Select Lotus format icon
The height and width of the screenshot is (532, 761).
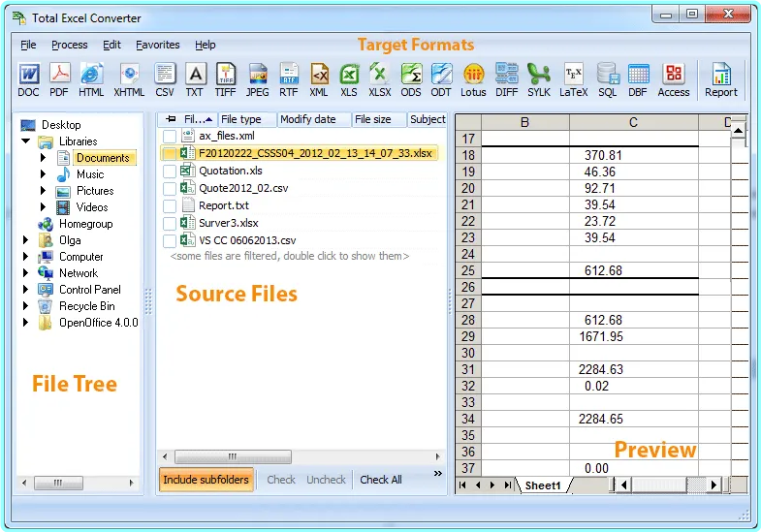[473, 80]
